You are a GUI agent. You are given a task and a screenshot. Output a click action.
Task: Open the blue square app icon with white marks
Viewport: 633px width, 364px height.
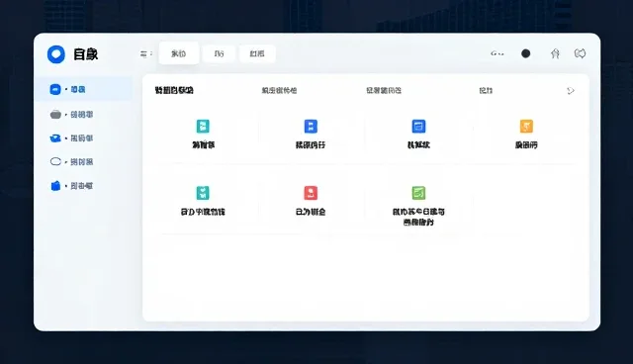(x=311, y=127)
